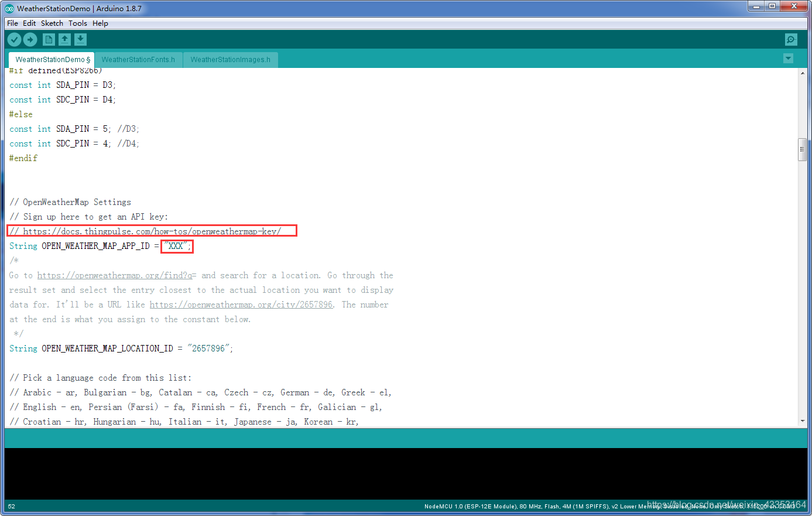This screenshot has width=812, height=516.
Task: Click "Sign up here to get an API key" comment
Action: (89, 217)
